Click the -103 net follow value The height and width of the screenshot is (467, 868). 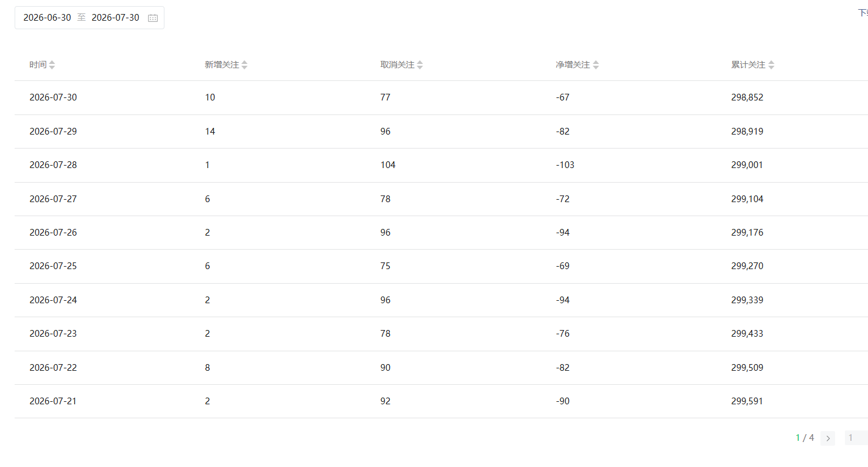[x=565, y=165]
